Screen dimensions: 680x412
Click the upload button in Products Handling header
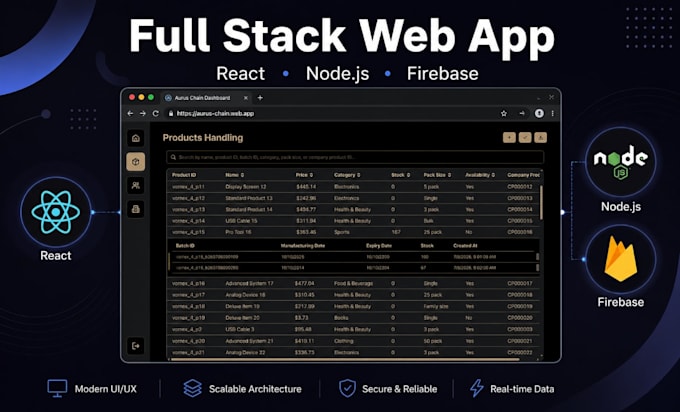tap(540, 138)
